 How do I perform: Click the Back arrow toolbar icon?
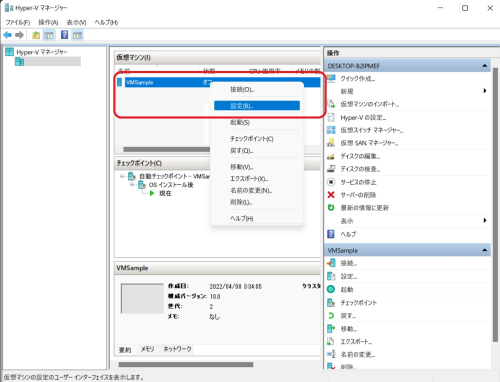pos(8,35)
